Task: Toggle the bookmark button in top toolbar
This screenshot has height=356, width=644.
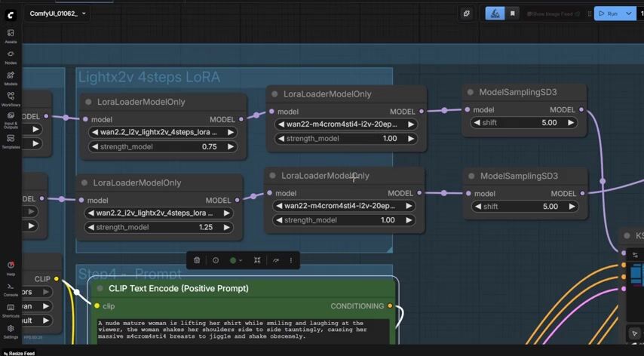Action: click(x=513, y=14)
